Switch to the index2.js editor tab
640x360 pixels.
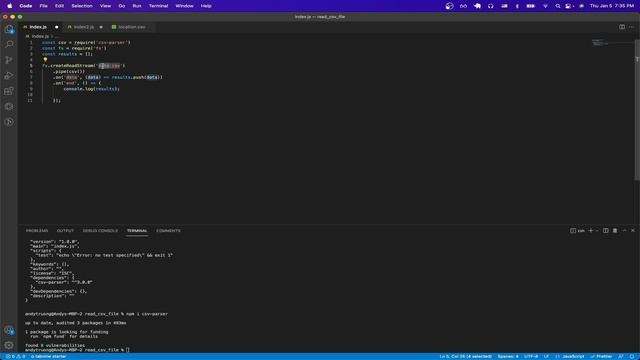point(83,27)
